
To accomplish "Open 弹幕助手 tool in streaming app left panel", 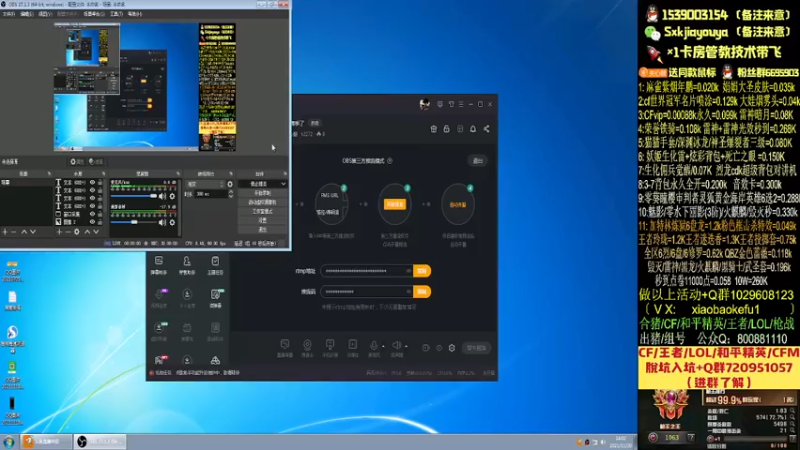I will click(159, 265).
